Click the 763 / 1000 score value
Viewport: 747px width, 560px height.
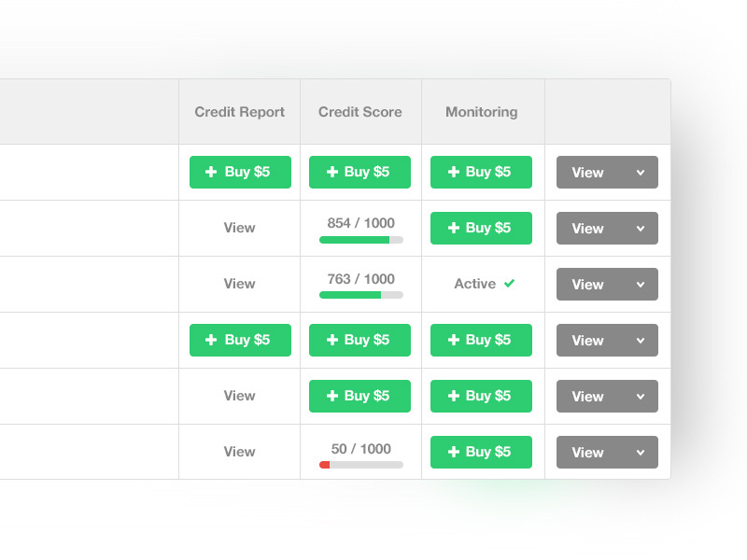(x=360, y=279)
